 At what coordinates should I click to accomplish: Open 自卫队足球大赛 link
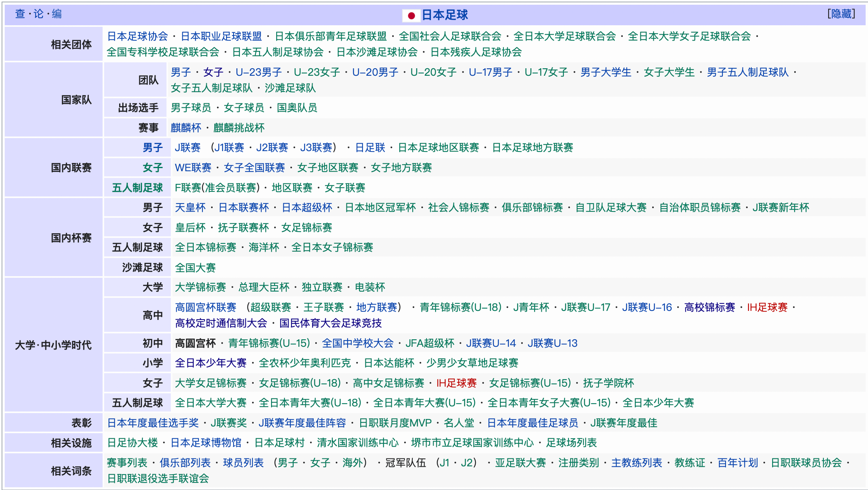[611, 208]
